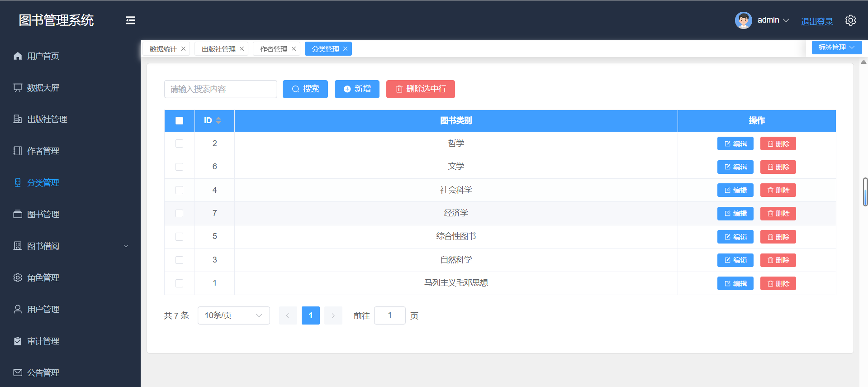Open the 标签管理 dropdown

[836, 48]
